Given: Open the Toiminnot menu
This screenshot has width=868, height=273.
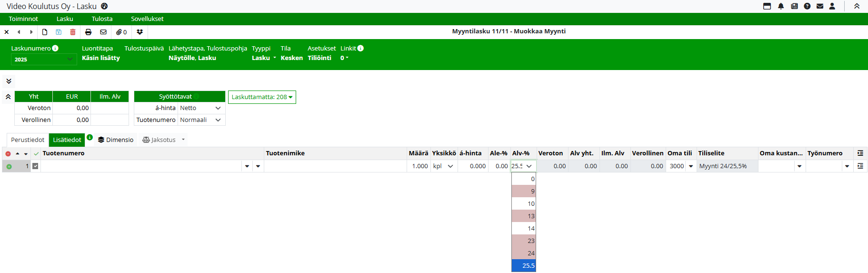Looking at the screenshot, I should pos(23,19).
